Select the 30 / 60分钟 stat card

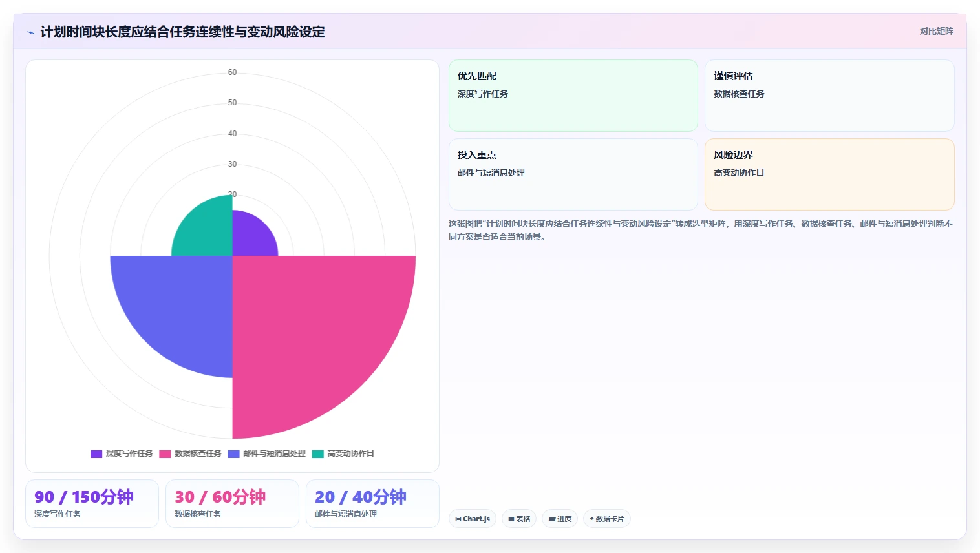click(232, 503)
